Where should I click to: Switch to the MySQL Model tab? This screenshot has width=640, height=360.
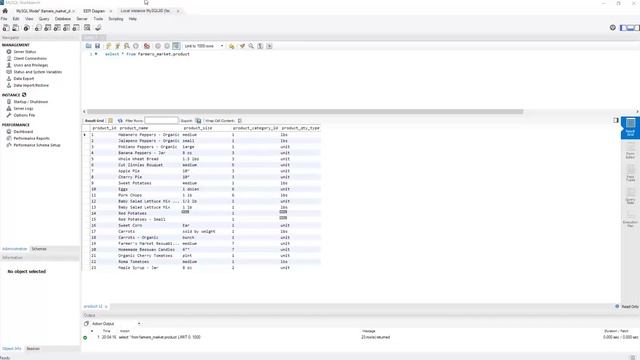(43, 11)
